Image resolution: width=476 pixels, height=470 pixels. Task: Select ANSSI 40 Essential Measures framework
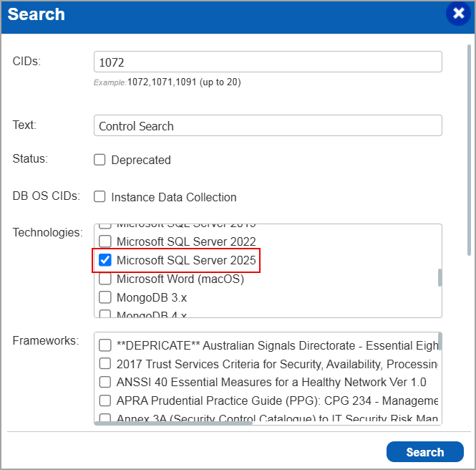[x=105, y=382]
